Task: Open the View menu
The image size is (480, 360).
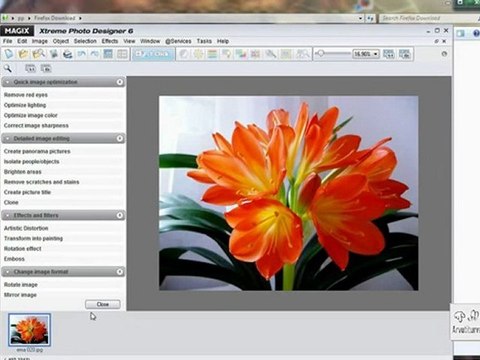Action: [129, 41]
